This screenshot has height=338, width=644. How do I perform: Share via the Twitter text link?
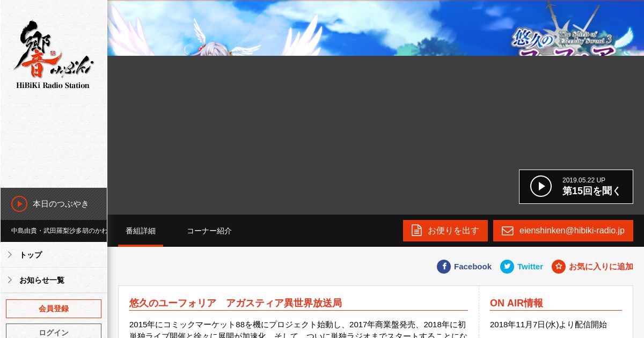[530, 267]
